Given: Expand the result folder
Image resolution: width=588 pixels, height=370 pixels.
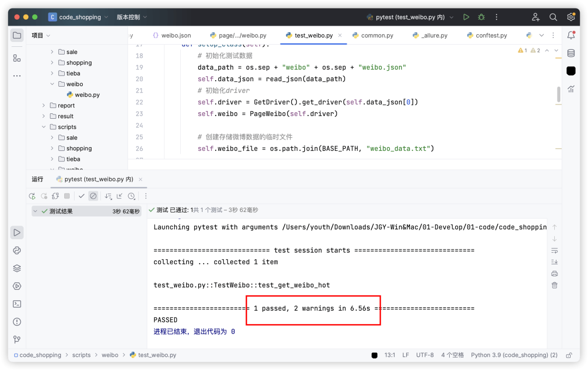Looking at the screenshot, I should point(44,116).
